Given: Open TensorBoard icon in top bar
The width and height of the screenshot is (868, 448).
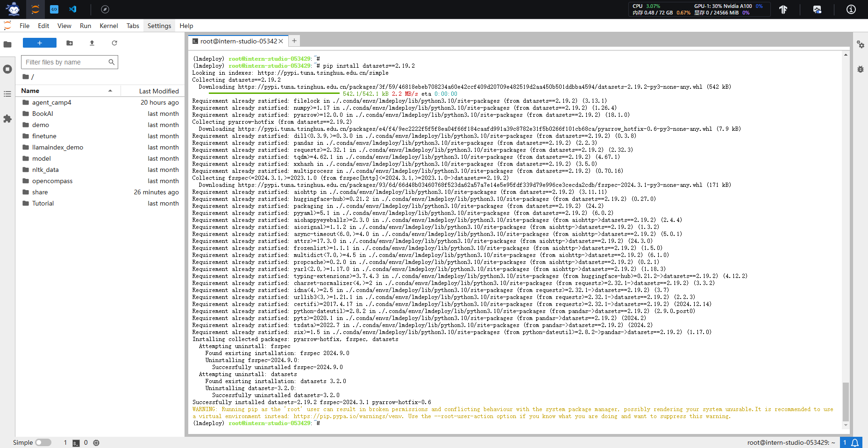Looking at the screenshot, I should (783, 9).
